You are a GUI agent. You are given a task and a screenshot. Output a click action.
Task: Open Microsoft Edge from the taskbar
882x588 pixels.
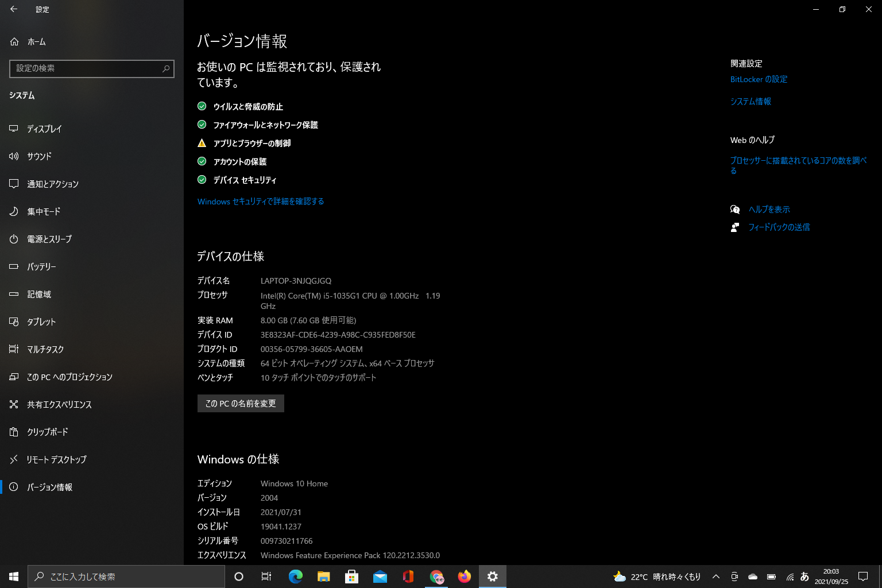tap(296, 577)
